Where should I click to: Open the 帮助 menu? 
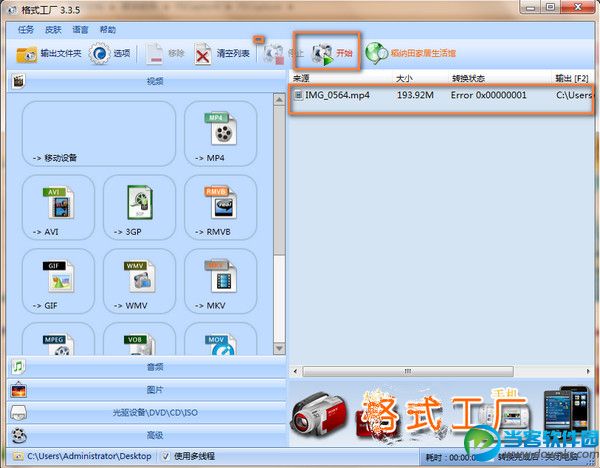[108, 29]
